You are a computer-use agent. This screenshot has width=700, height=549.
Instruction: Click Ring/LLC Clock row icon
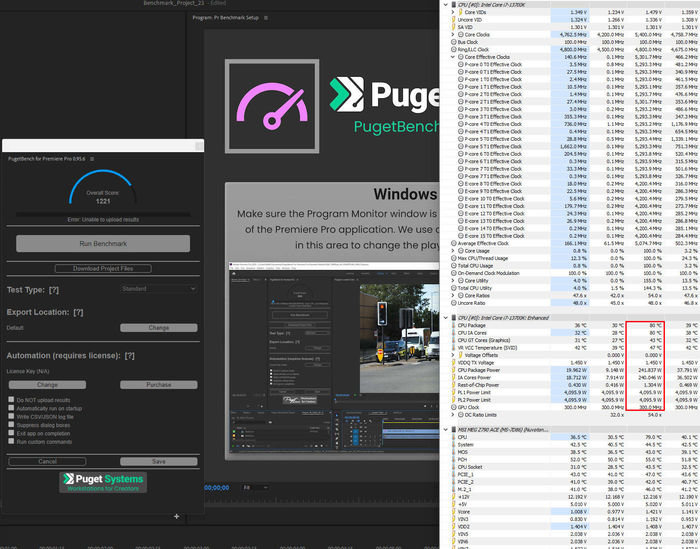(454, 50)
